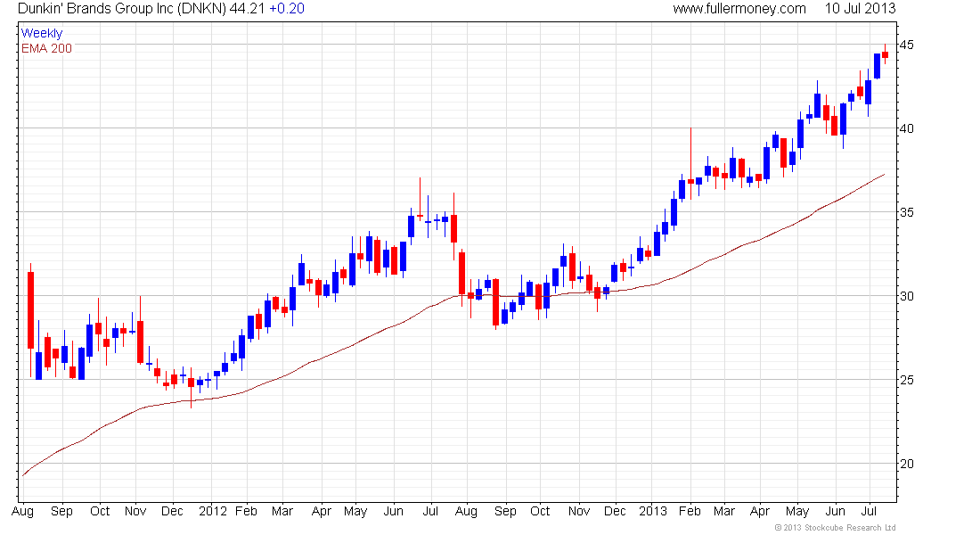Screen dimensions: 980x535
Task: Click the Jul label after 2012
Action: 430,511
